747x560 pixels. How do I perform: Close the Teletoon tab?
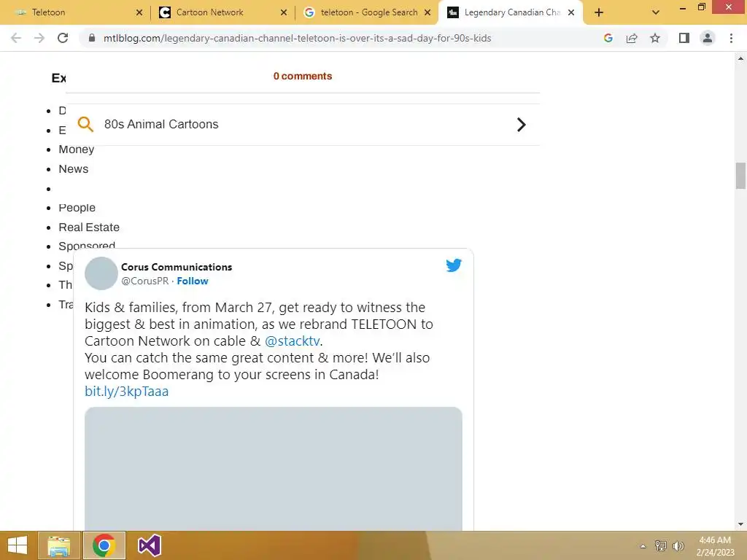point(139,12)
